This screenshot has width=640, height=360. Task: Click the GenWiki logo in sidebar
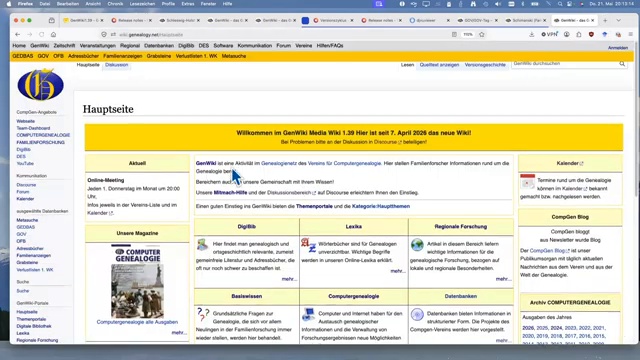coord(40,85)
